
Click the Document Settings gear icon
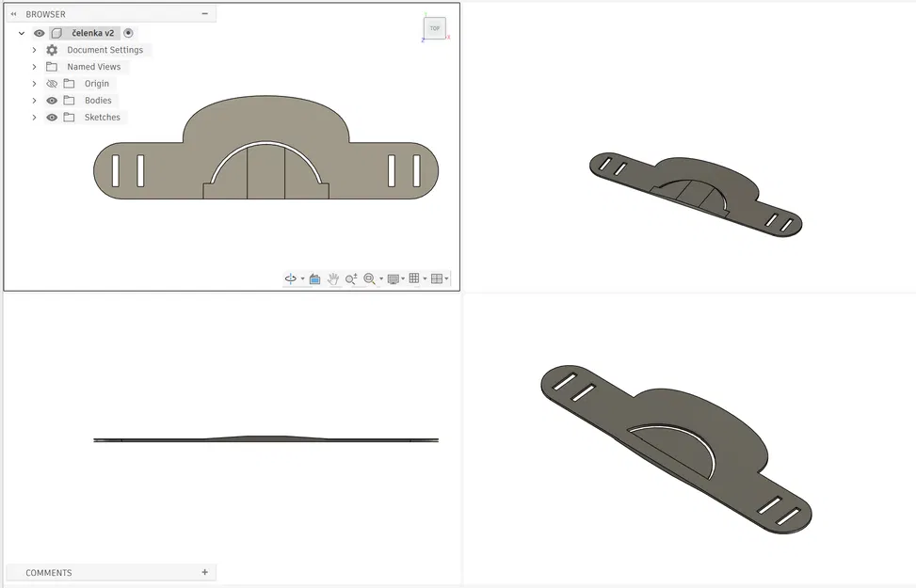tap(52, 50)
